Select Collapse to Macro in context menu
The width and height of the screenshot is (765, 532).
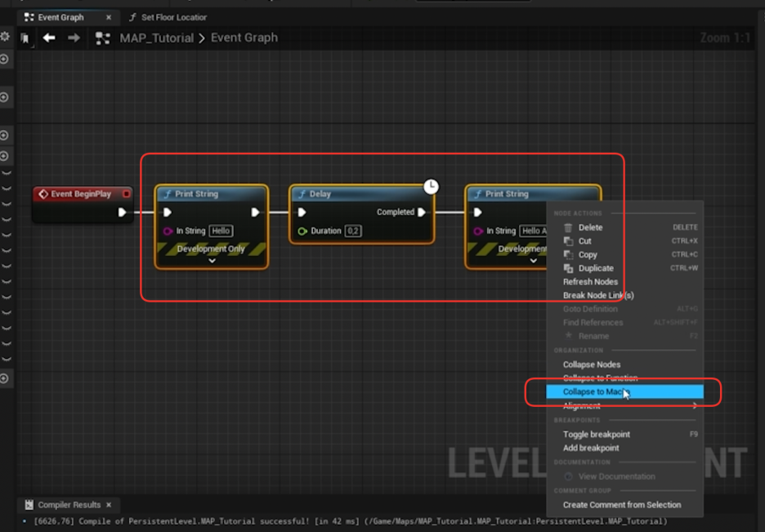[624, 391]
